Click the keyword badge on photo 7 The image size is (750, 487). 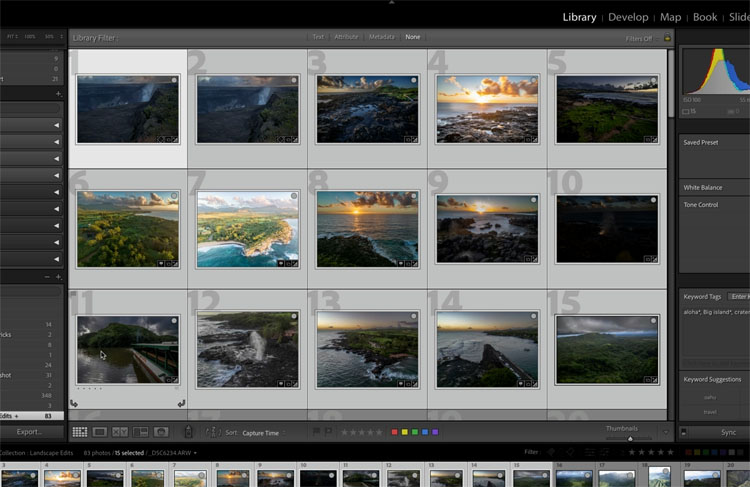[x=281, y=264]
